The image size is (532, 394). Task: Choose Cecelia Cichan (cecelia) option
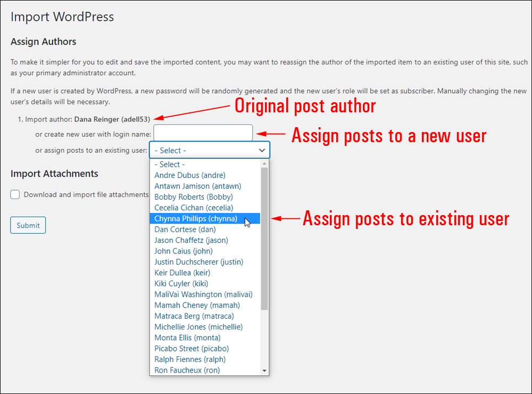click(205, 208)
